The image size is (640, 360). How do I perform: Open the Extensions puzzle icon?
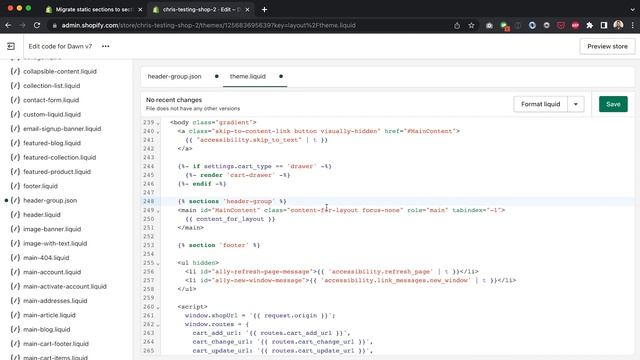pyautogui.click(x=589, y=25)
